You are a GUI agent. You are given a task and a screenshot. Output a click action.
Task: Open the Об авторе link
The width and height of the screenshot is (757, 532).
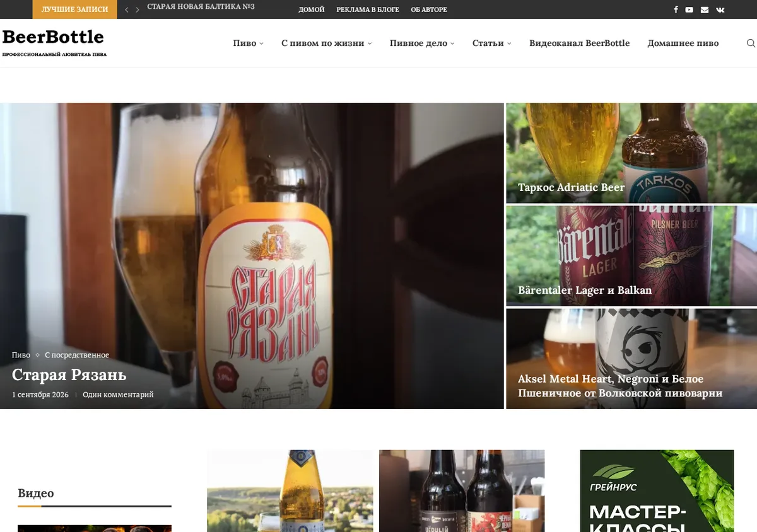429,9
